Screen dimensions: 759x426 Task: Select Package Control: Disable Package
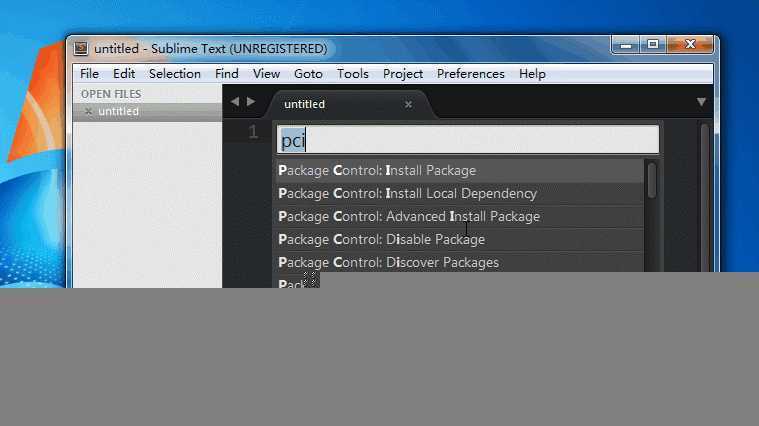pos(459,240)
